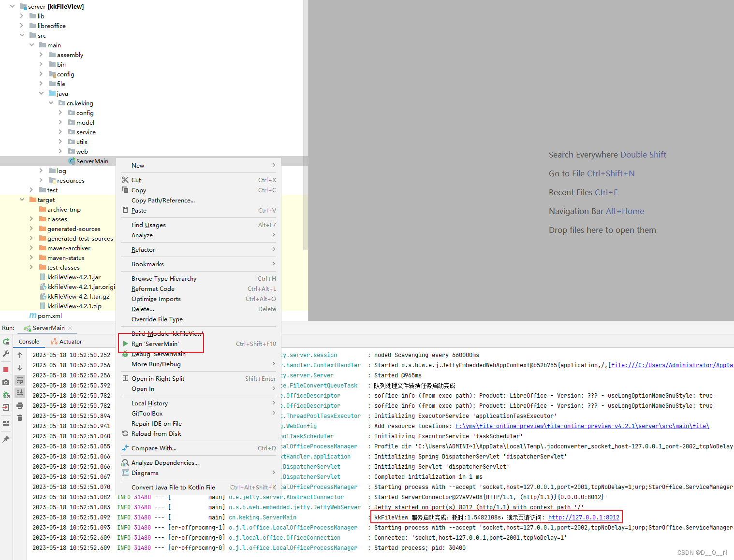Click the camera dump threads icon
Image resolution: width=734 pixels, height=560 pixels.
[6, 382]
